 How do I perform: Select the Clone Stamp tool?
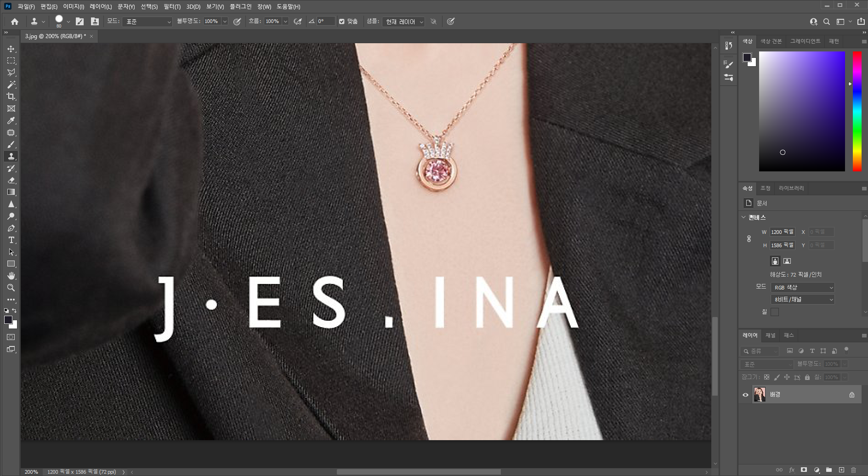[x=11, y=156]
